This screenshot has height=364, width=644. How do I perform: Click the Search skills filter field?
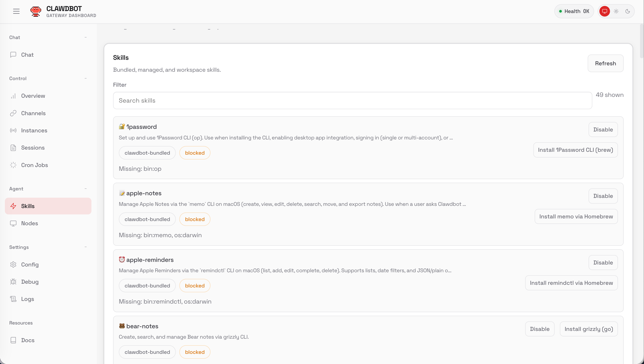click(352, 101)
